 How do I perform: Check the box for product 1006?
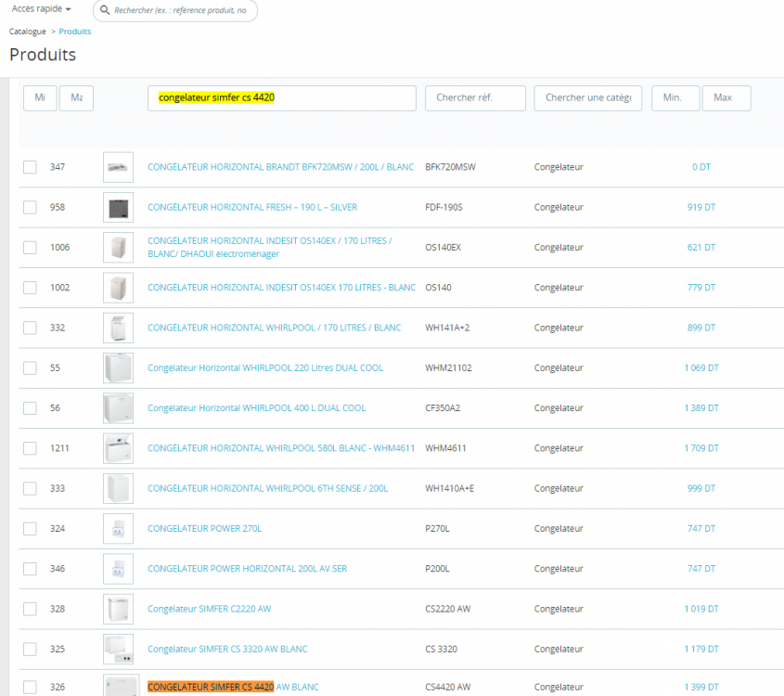click(30, 248)
